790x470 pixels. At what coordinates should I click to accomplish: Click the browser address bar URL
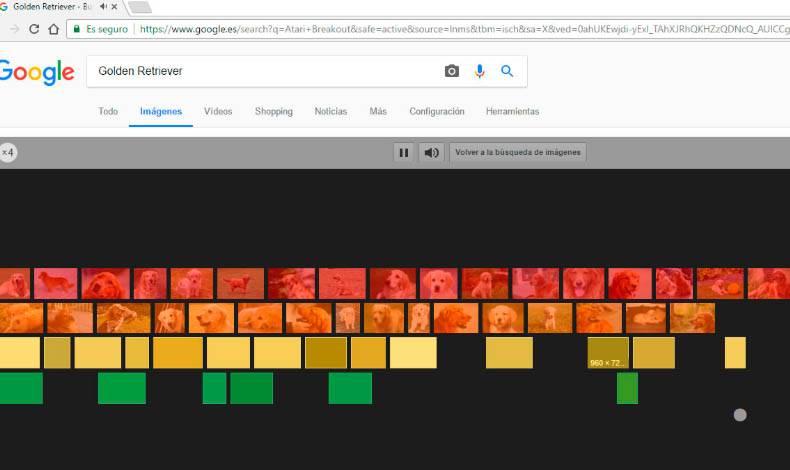pyautogui.click(x=465, y=29)
